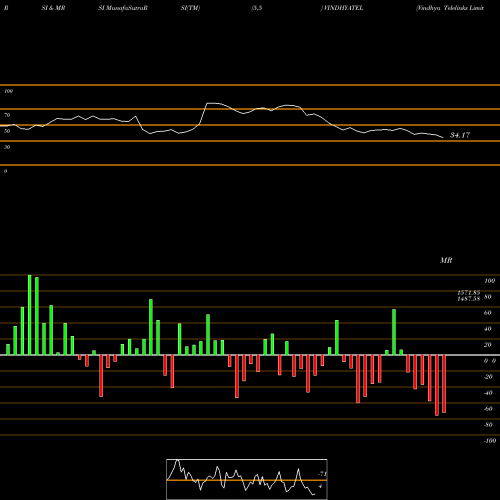Click the MR axis label 20
The width and height of the screenshot is (500, 500).
pyautogui.click(x=488, y=345)
